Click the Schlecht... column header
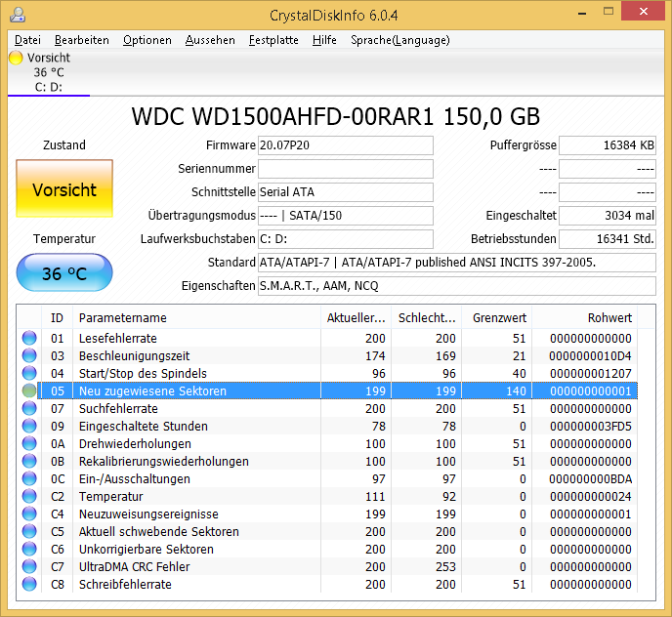The height and width of the screenshot is (617, 672). point(427,317)
